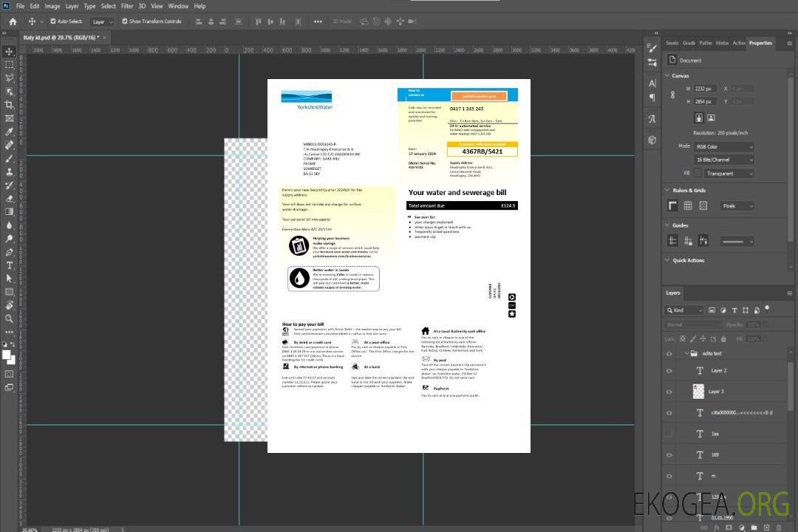798x532 pixels.
Task: Switch to the Swatches panel tab
Action: coord(672,43)
